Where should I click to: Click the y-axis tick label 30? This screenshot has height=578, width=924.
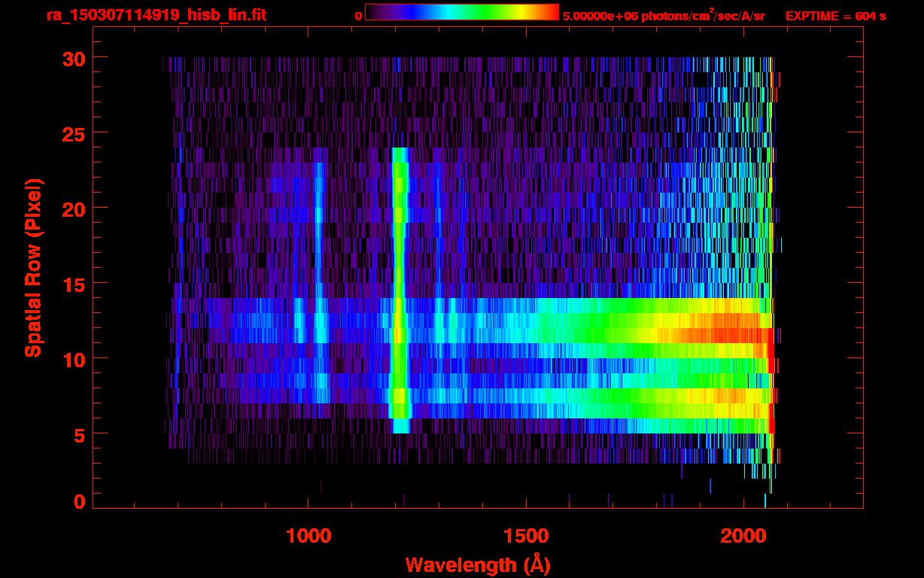click(74, 58)
